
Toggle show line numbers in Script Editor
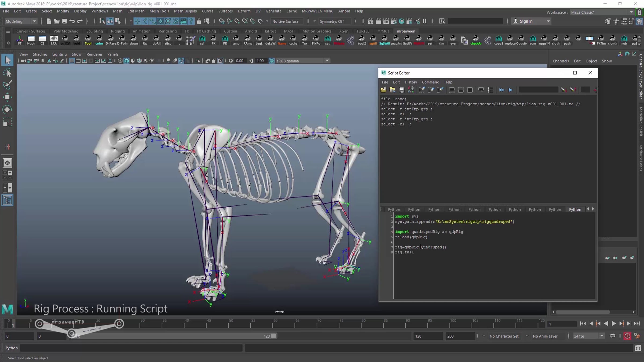[491, 90]
